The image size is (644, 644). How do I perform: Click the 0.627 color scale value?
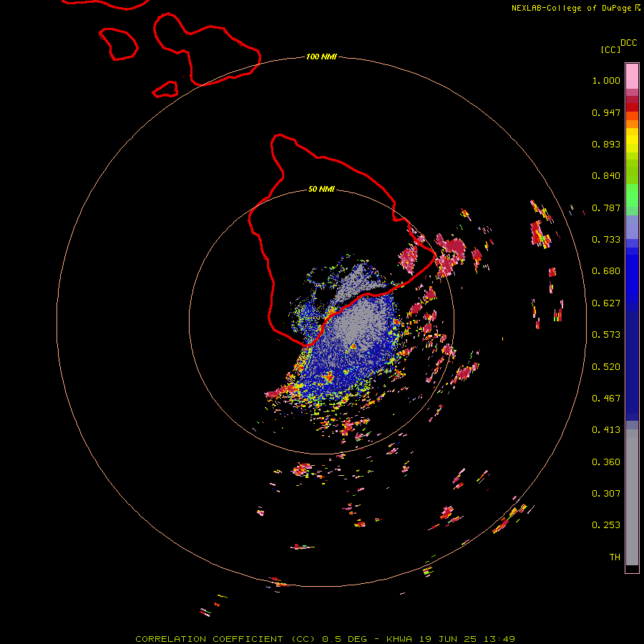(606, 303)
